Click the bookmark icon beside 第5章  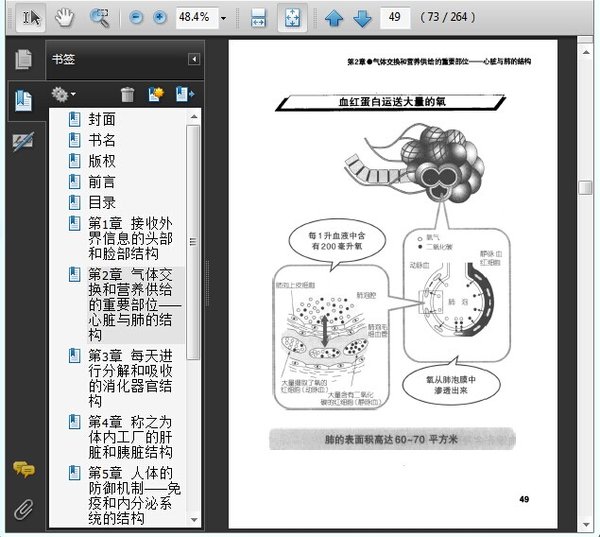pos(74,473)
